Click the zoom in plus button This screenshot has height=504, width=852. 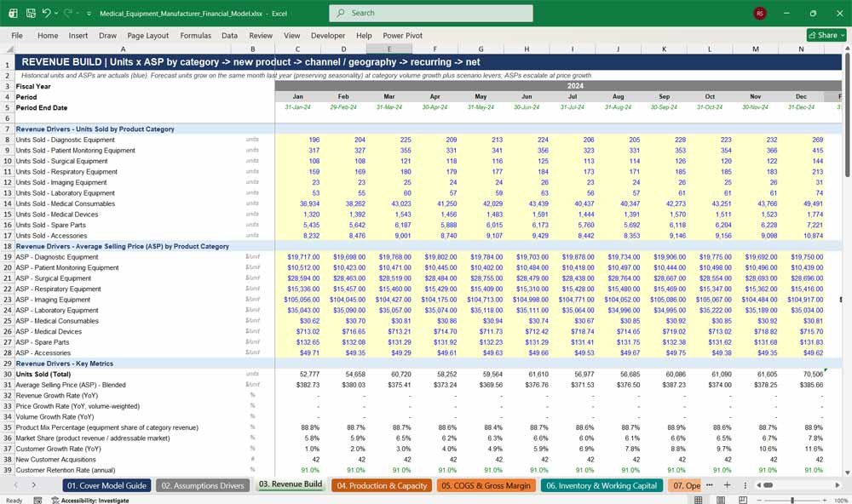point(825,500)
